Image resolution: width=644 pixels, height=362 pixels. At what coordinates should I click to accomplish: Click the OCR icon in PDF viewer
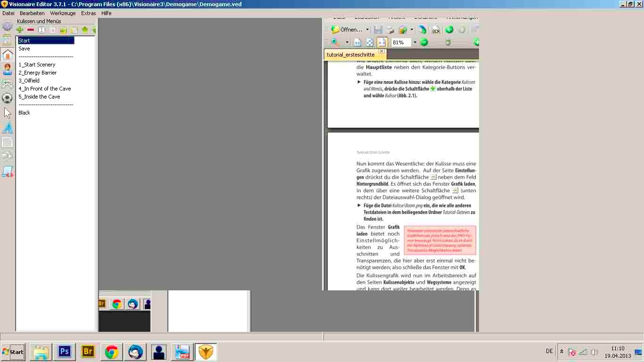point(436,30)
